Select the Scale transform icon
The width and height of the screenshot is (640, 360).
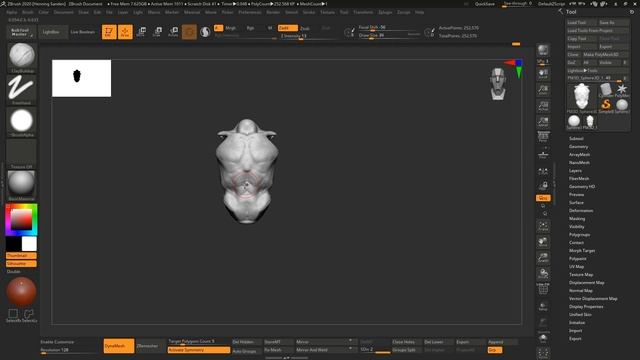point(157,32)
